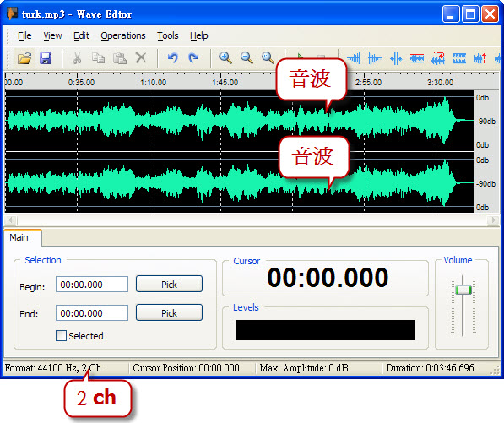Image resolution: width=504 pixels, height=423 pixels.
Task: Pick the End time from cursor
Action: coord(169,312)
